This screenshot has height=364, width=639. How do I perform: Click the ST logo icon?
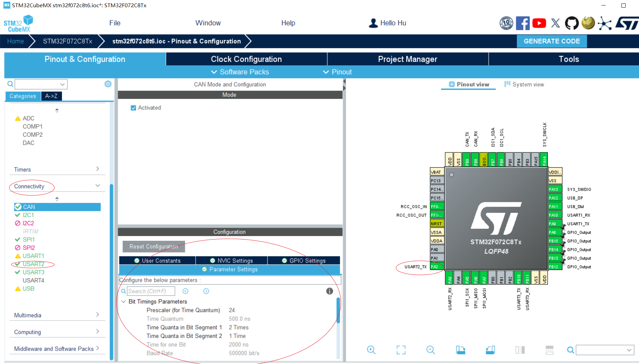click(627, 23)
